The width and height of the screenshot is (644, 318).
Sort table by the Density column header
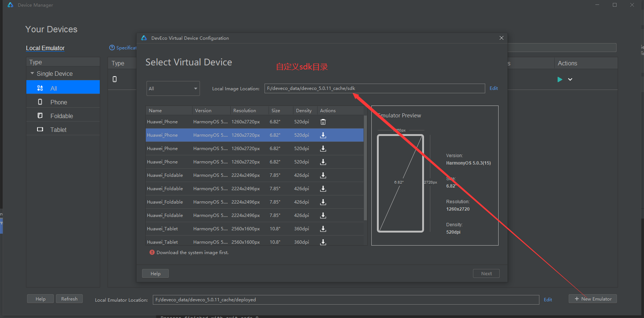pyautogui.click(x=305, y=111)
